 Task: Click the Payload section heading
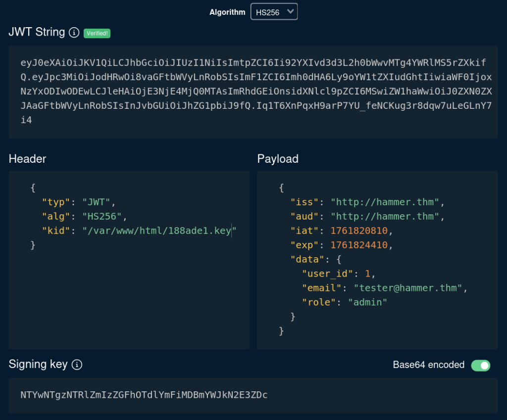click(278, 159)
